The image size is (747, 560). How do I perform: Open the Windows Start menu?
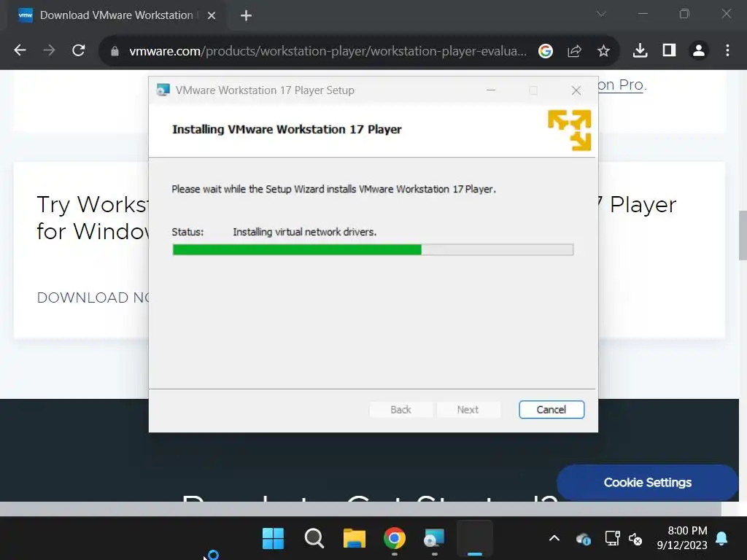pyautogui.click(x=273, y=539)
